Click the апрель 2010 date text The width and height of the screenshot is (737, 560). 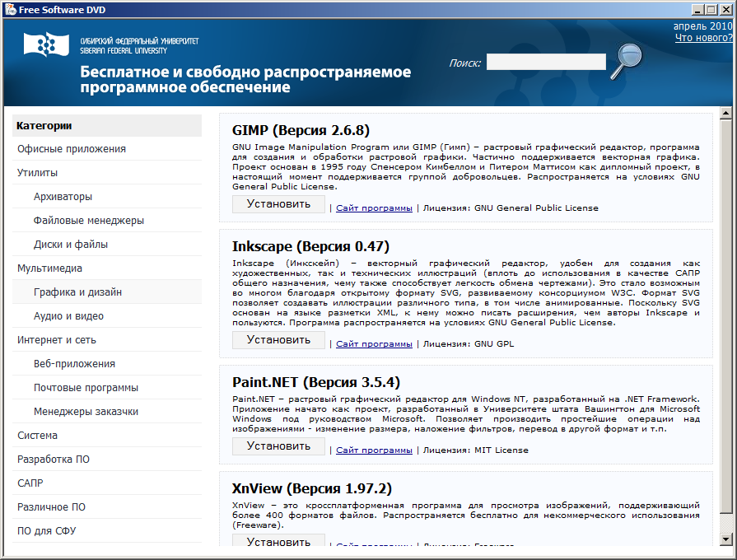pos(702,26)
